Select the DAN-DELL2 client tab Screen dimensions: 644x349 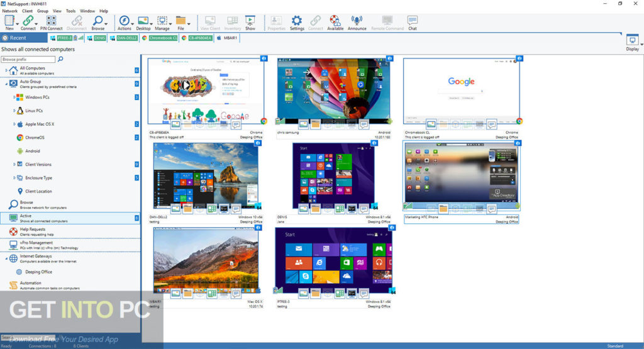tap(124, 38)
